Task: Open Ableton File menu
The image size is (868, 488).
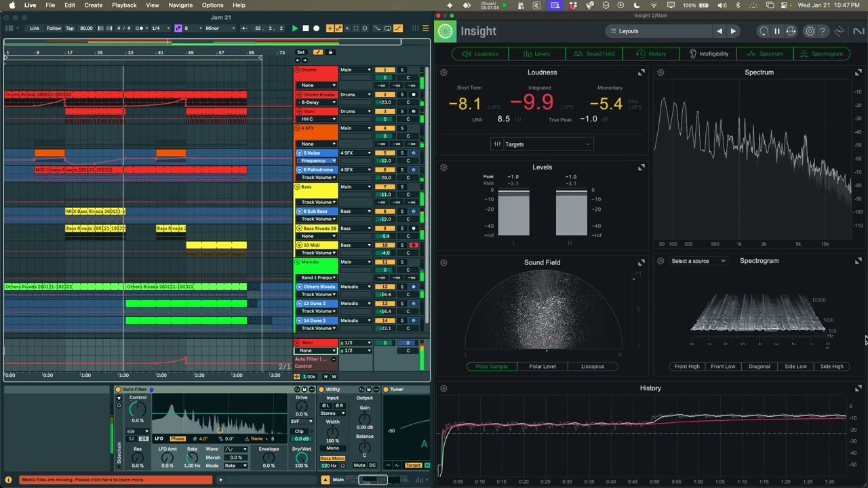Action: [50, 5]
